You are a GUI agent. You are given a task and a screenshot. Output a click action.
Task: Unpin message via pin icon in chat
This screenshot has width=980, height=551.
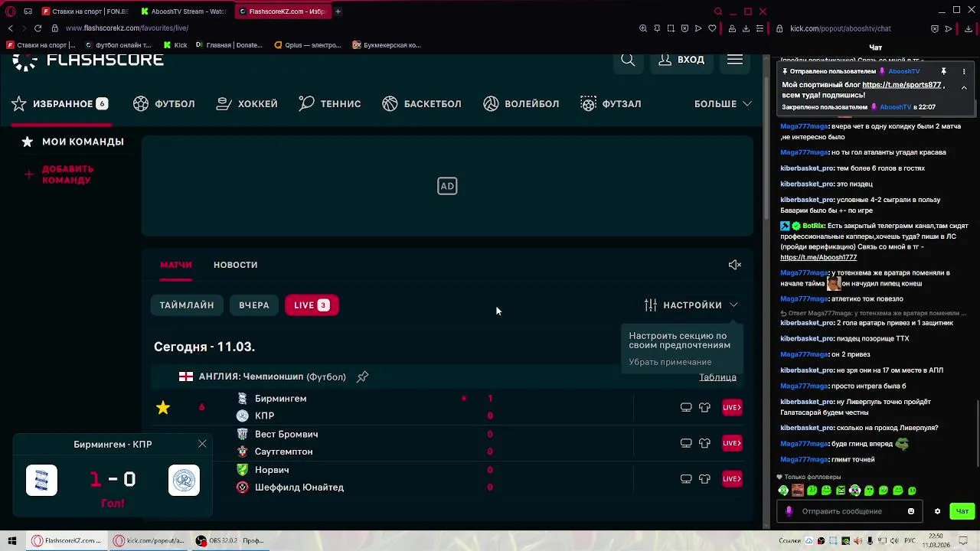pos(944,71)
